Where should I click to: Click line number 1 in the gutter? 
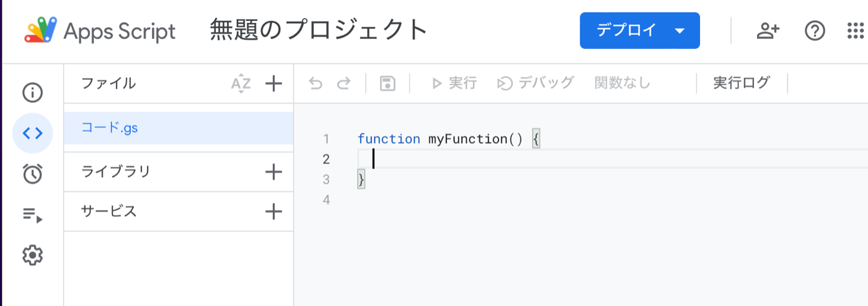coord(326,139)
